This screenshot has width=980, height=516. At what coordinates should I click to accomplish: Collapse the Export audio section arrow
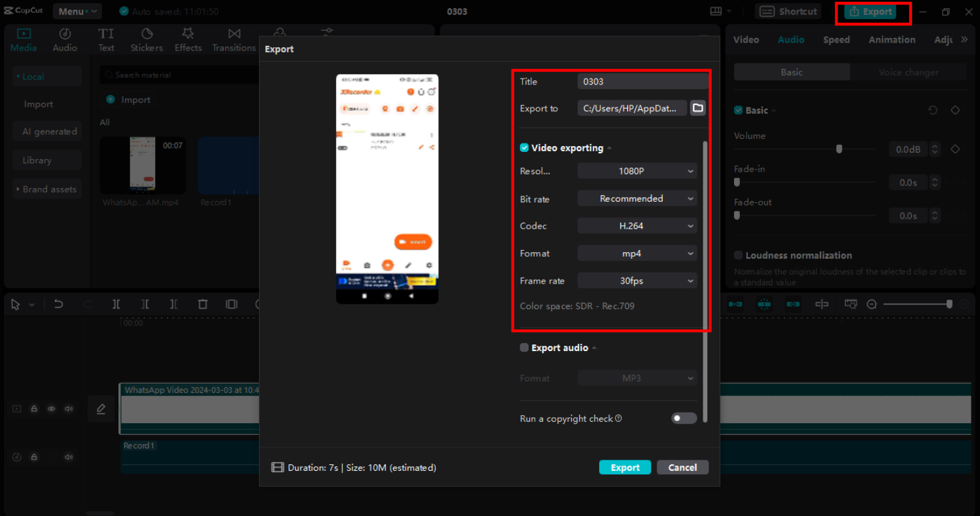594,348
